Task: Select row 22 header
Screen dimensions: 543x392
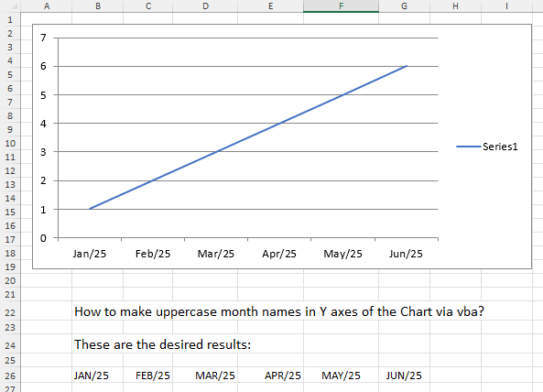Action: (10, 312)
